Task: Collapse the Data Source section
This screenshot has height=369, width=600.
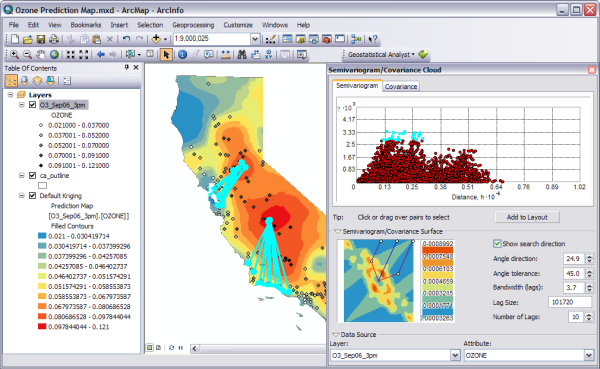Action: 336,335
